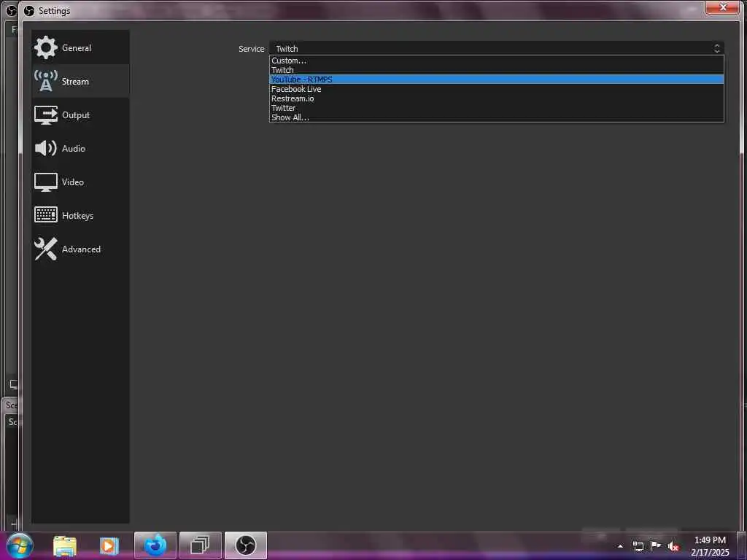Switch to the Video settings tab label

73,182
